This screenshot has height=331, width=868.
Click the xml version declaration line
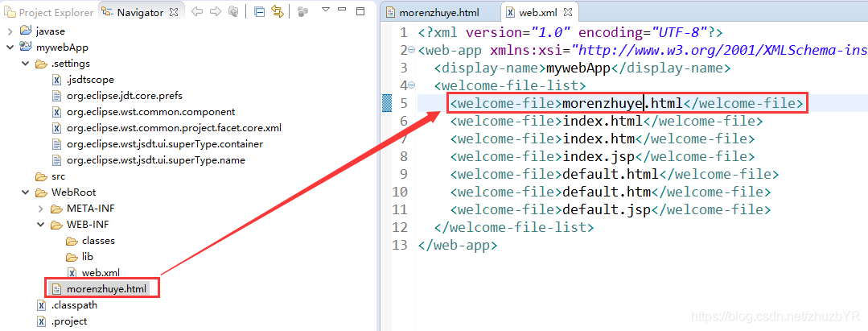[570, 33]
